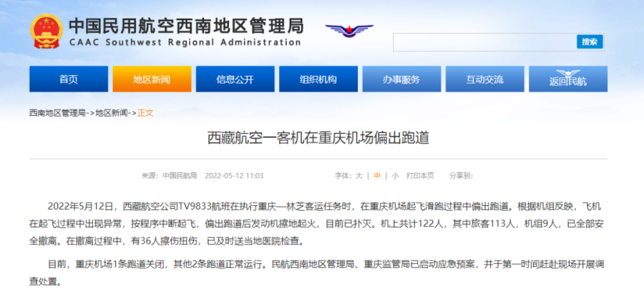644x306 pixels.
Task: Go to the 信息公开 tab
Action: point(234,79)
